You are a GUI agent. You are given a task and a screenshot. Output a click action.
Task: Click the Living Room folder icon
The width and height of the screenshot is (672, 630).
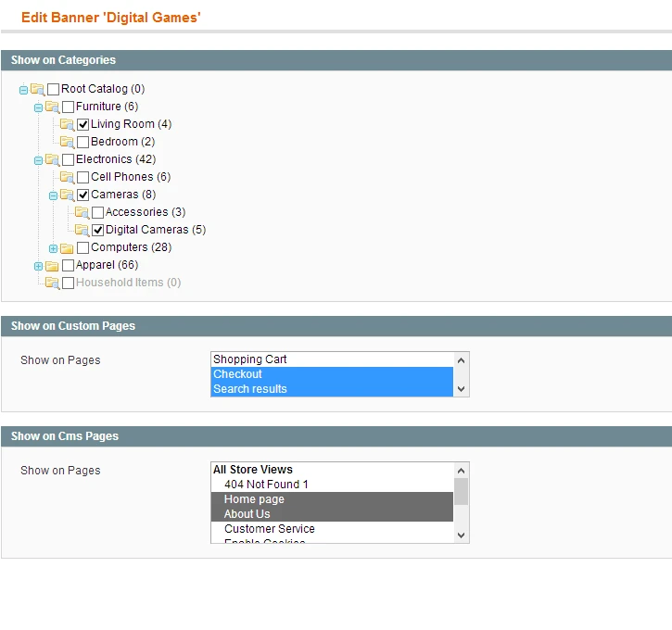(67, 125)
